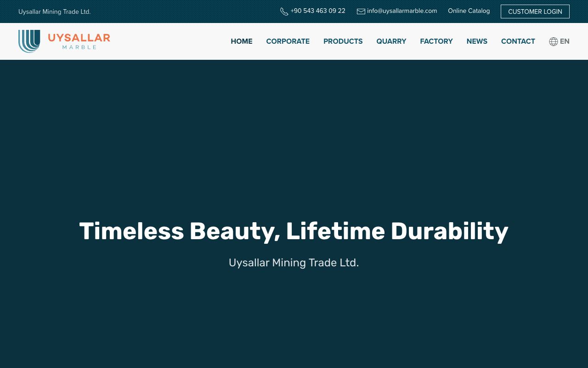The width and height of the screenshot is (588, 368).
Task: Click the headline Timeless Beauty, Lifetime Durability
Action: 294,231
